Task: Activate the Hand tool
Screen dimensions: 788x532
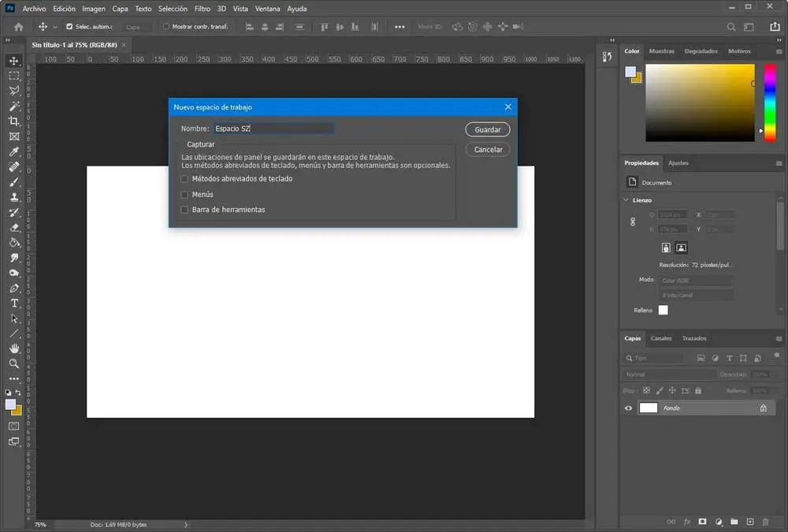Action: coord(14,348)
